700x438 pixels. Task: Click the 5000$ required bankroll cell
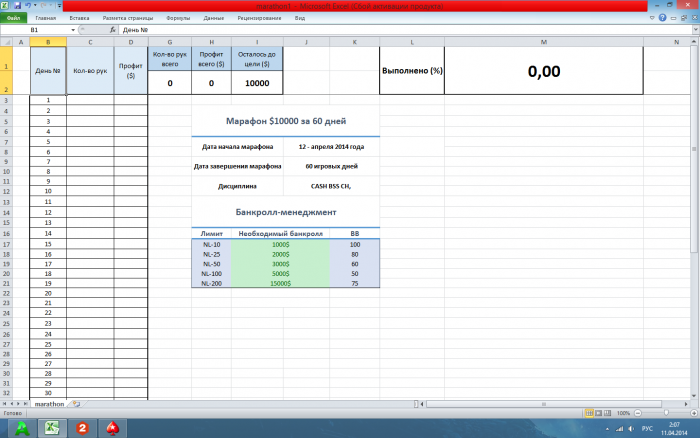coord(280,273)
